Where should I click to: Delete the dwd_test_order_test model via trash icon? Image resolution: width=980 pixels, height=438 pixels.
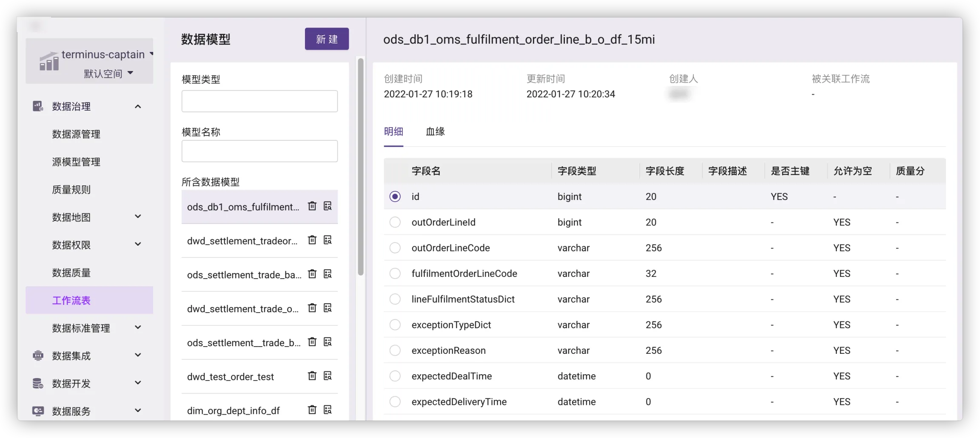(312, 376)
